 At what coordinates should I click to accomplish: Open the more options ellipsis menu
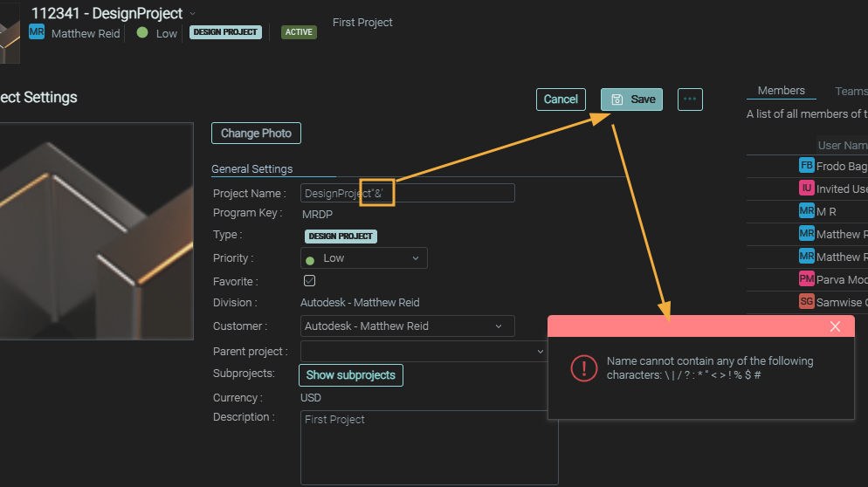coord(690,99)
